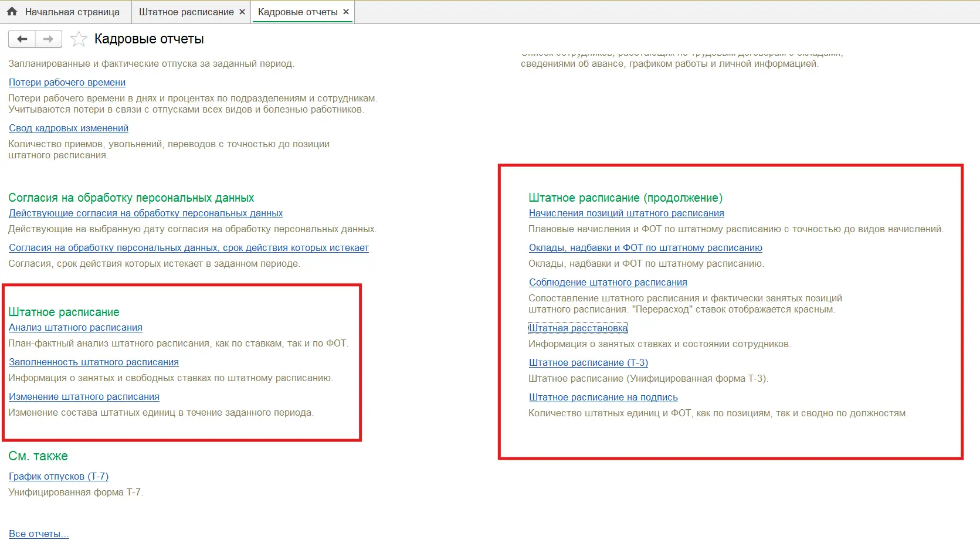Open the Анализ штатного расписания report
This screenshot has height=540, width=980.
pyautogui.click(x=76, y=328)
